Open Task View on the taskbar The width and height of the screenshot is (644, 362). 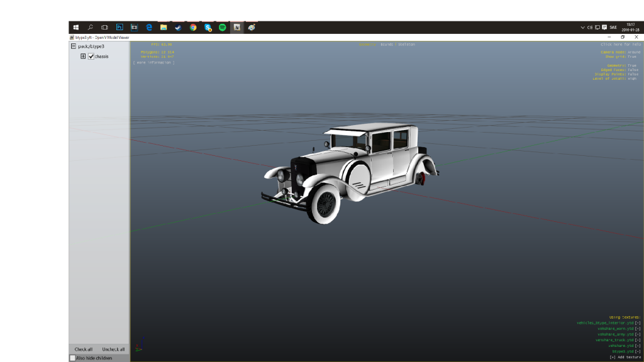point(105,28)
